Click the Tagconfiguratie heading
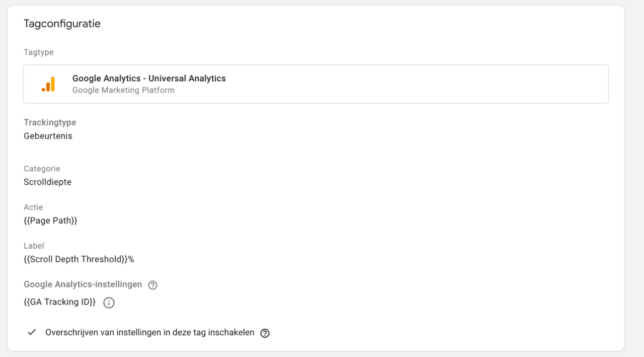Screen dimensions: 644x357 (62, 23)
